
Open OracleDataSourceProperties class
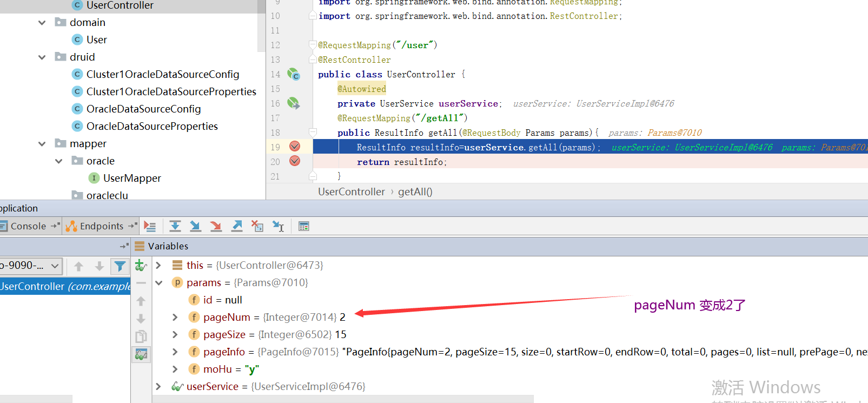152,126
